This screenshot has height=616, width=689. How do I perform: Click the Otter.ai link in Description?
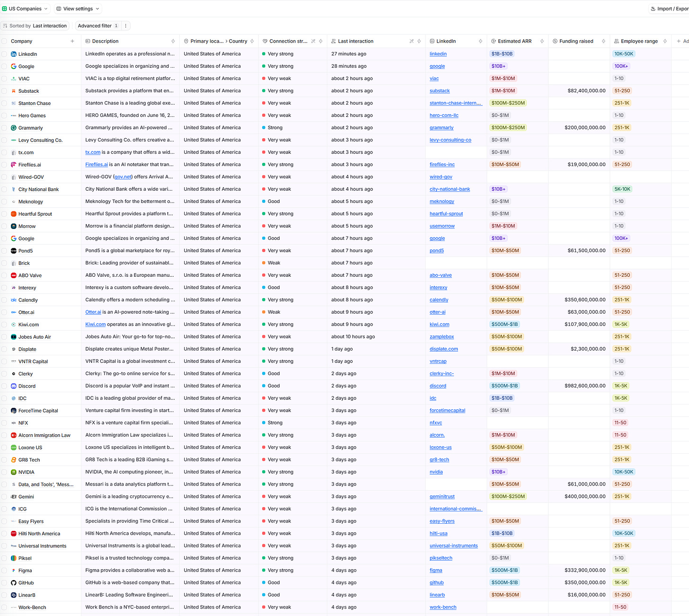click(x=93, y=312)
